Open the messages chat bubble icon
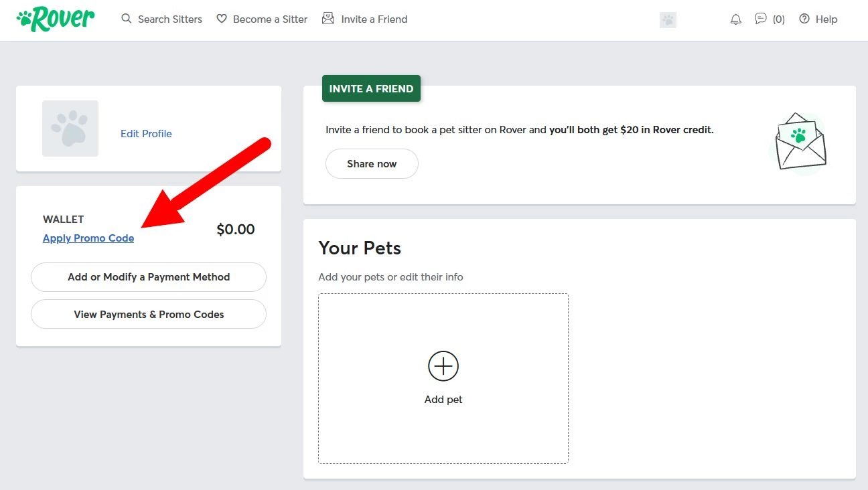Image resolution: width=868 pixels, height=490 pixels. 760,19
